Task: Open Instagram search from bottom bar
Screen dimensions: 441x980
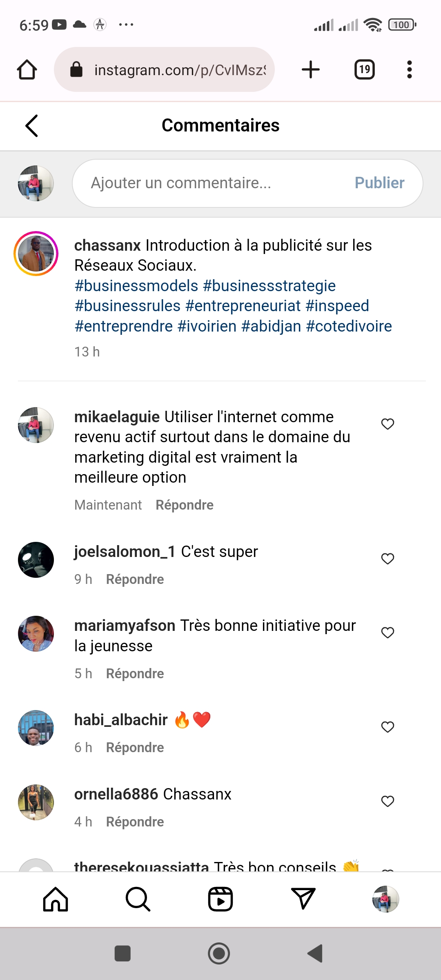Action: pos(138,899)
